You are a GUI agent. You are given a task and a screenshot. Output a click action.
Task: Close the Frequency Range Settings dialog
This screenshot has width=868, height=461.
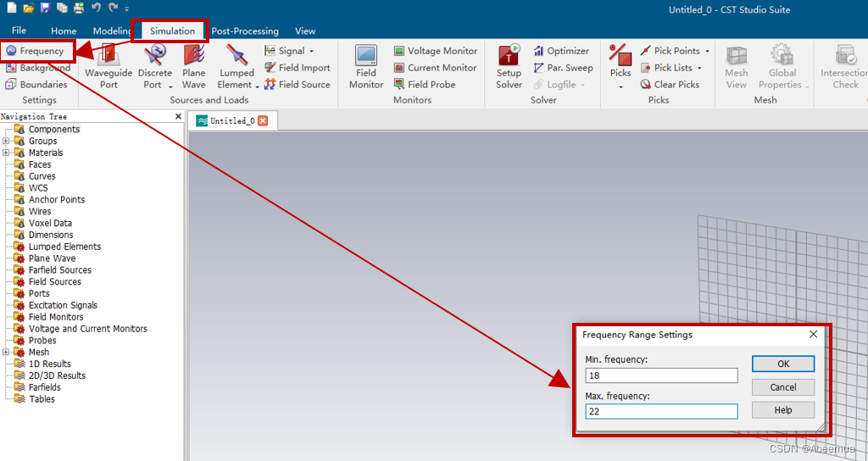click(x=813, y=334)
